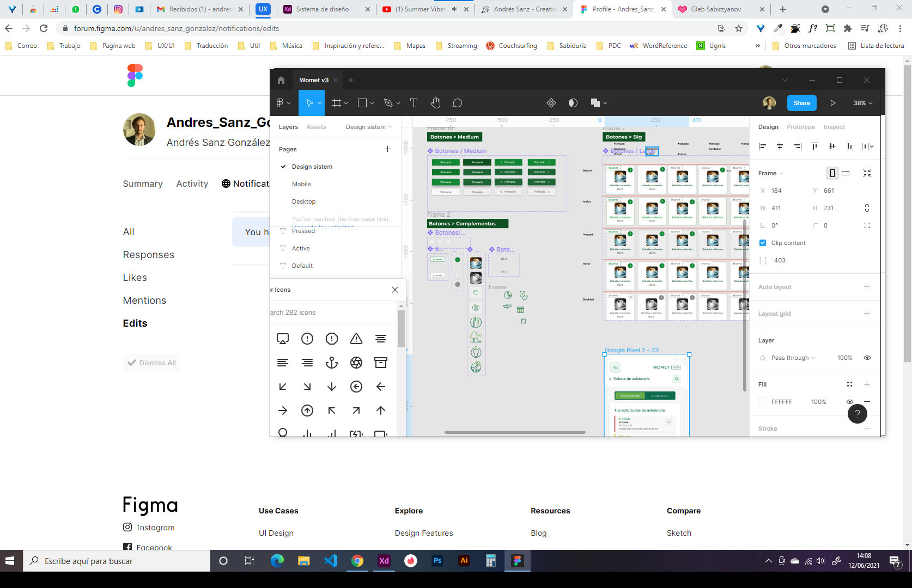912x588 pixels.
Task: Toggle fill visibility eye icon
Action: 849,402
